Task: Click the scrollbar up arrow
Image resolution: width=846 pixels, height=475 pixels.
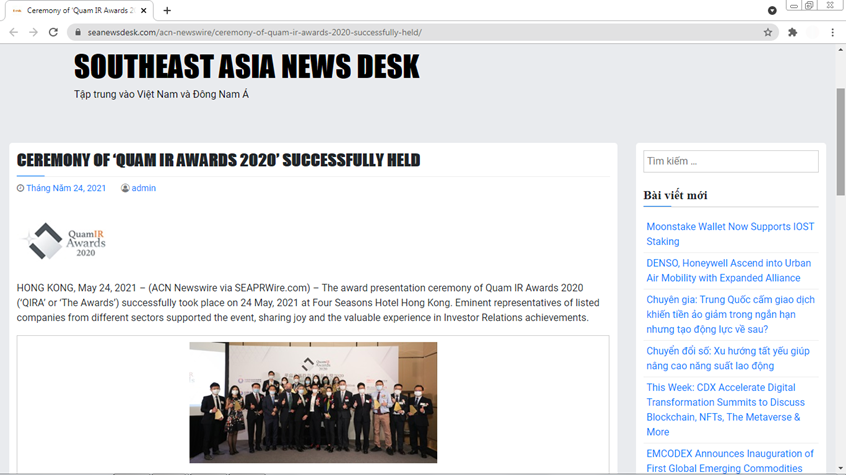Action: coord(841,50)
